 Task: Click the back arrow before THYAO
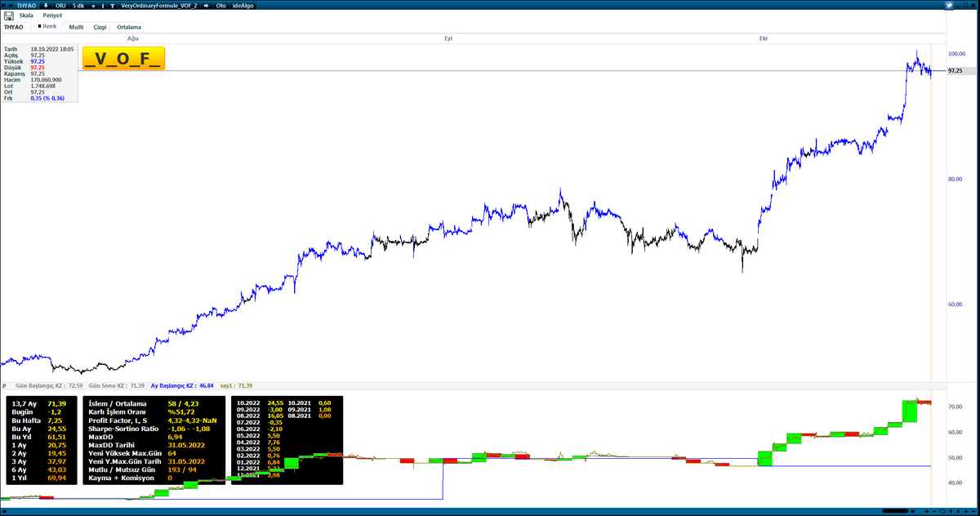tap(11, 5)
